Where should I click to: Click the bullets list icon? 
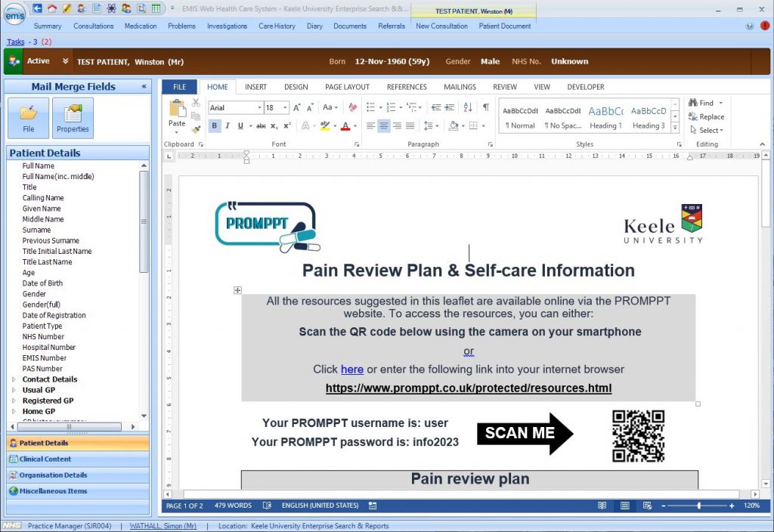(x=370, y=107)
